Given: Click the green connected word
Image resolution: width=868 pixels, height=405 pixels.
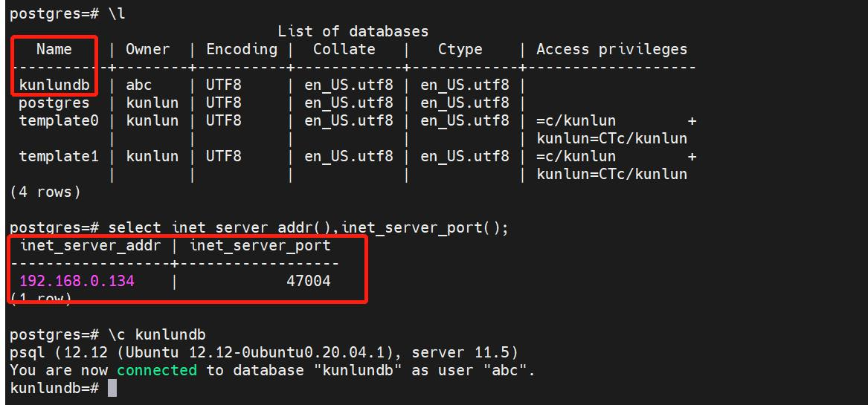Looking at the screenshot, I should pos(156,370).
